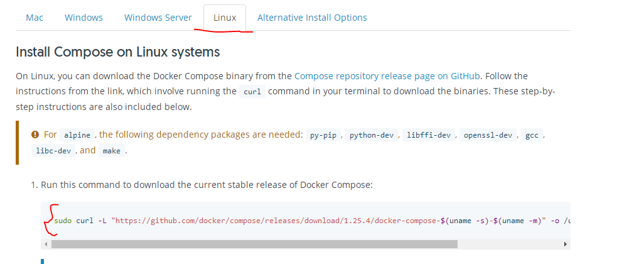Click the 'alpine' inline code label
Image resolution: width=644 pixels, height=264 pixels.
pyautogui.click(x=78, y=135)
